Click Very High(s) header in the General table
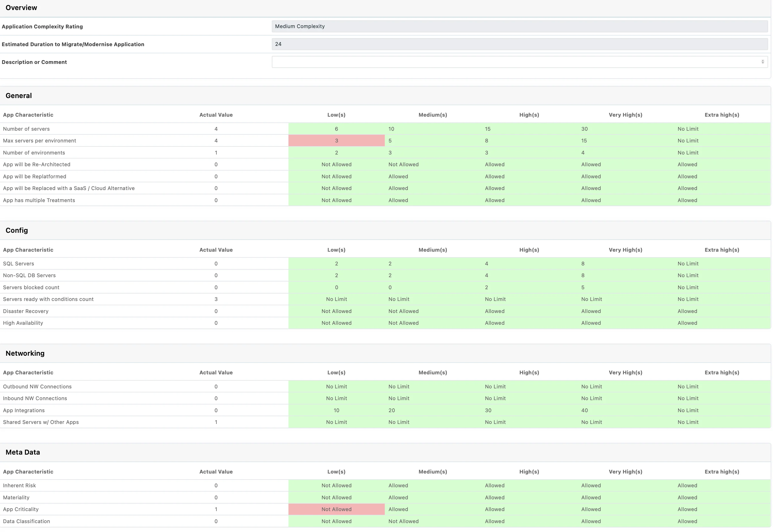Image resolution: width=773 pixels, height=532 pixels. pyautogui.click(x=625, y=115)
